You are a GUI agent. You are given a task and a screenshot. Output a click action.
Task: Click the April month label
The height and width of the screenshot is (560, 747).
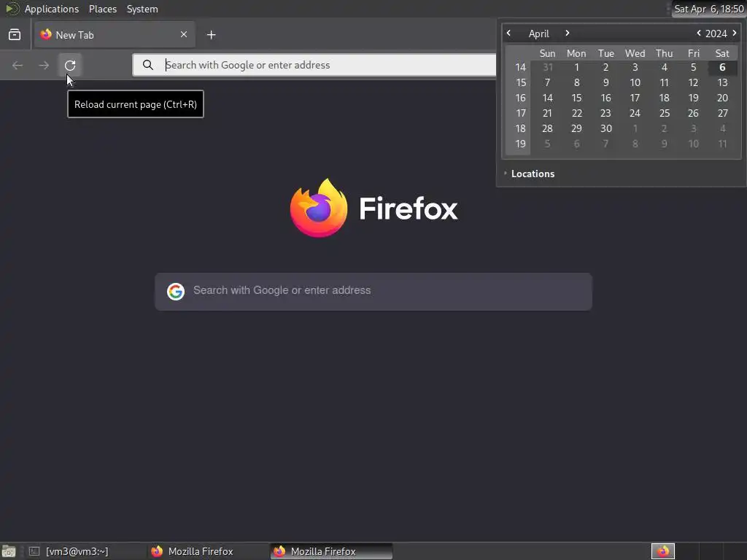coord(539,34)
